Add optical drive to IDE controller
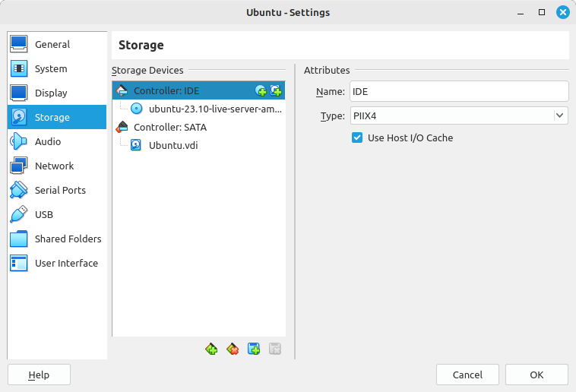This screenshot has width=576, height=392. [x=261, y=90]
